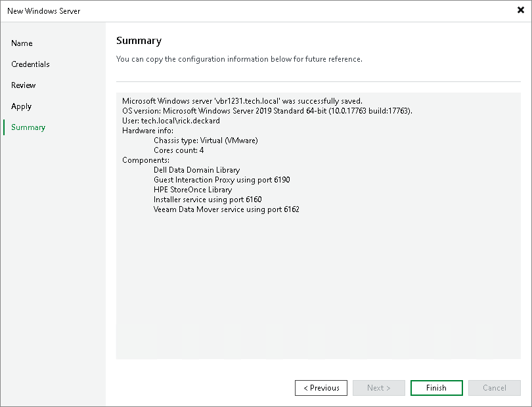Click the 'Hardware info:' line
The height and width of the screenshot is (407, 532).
148,131
